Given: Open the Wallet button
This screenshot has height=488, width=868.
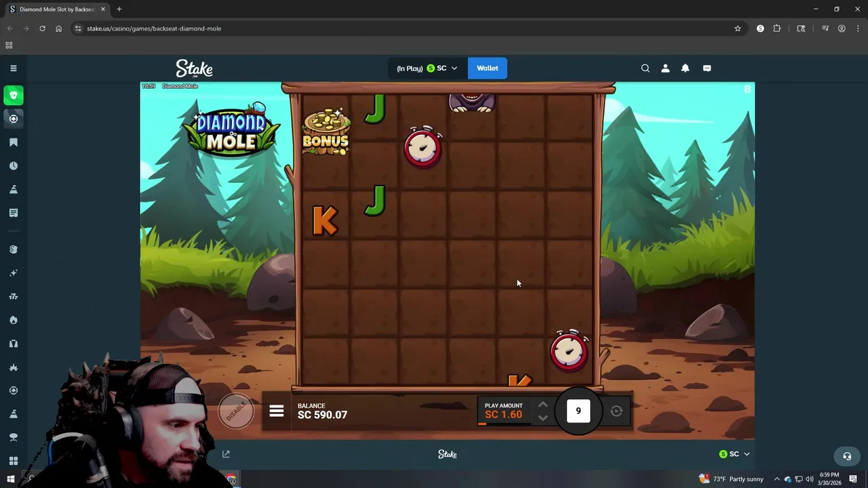Looking at the screenshot, I should [487, 68].
